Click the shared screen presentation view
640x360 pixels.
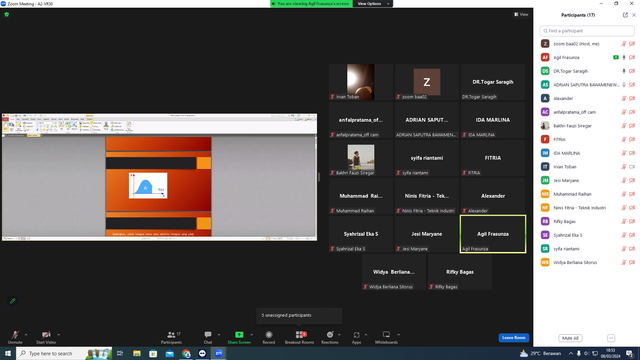pyautogui.click(x=159, y=177)
